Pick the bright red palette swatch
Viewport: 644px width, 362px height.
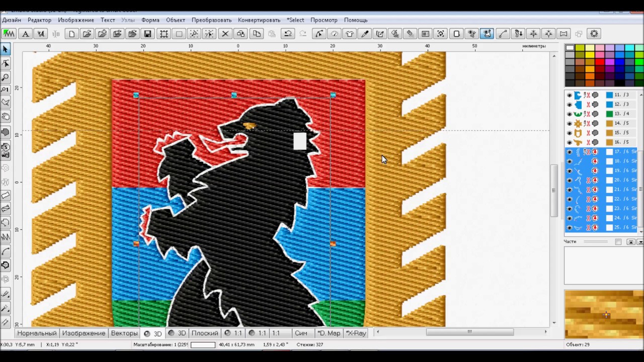click(x=600, y=62)
